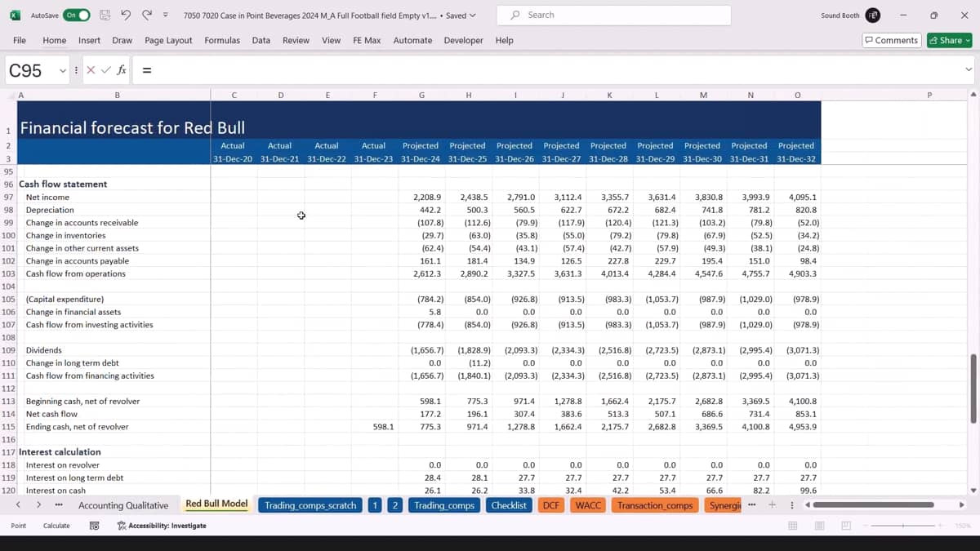Navigate to next sheet tab with right arrow
Viewport: 980px width, 551px height.
38,505
